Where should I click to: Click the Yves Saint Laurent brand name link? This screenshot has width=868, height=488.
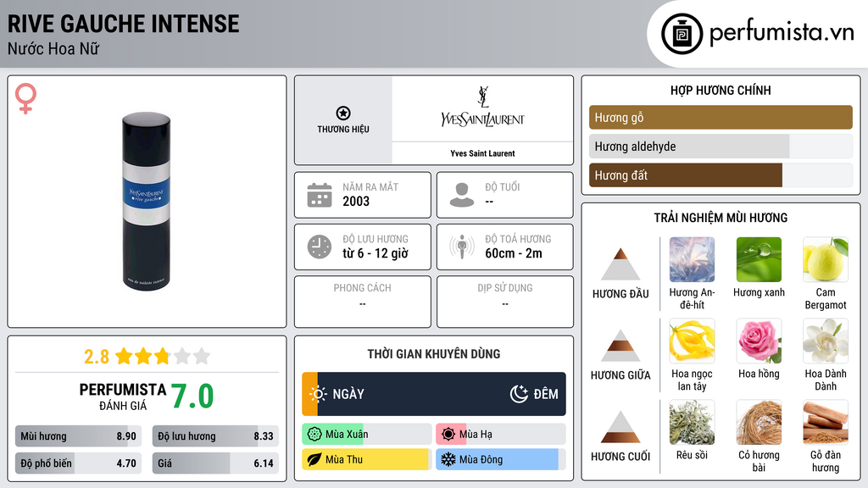click(482, 153)
